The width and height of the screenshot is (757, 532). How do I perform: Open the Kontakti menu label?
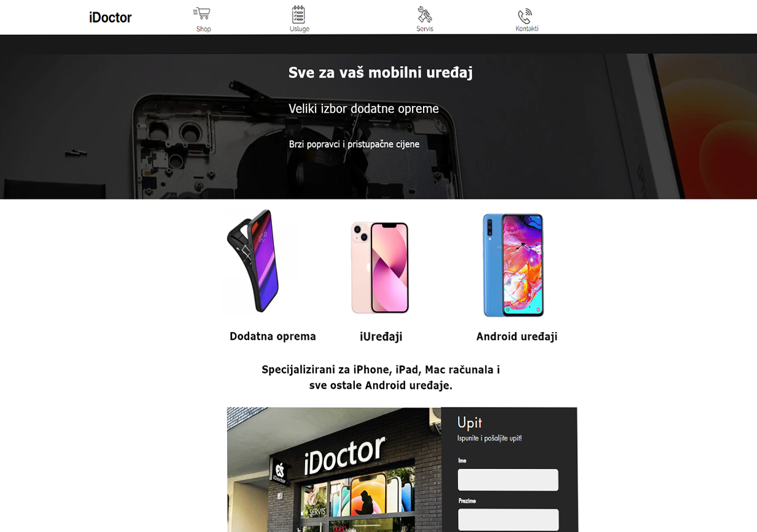[527, 29]
